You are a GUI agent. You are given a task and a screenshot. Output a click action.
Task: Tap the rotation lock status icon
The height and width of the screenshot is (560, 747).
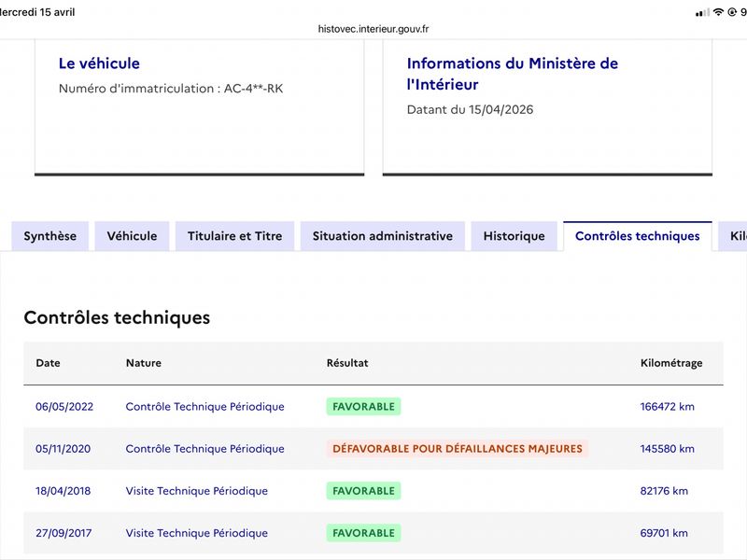732,12
